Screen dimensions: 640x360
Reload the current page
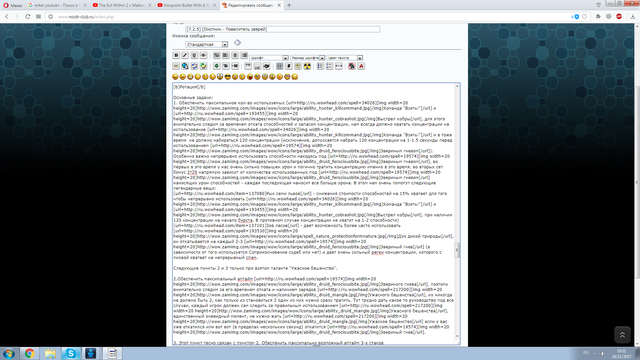tap(28, 17)
